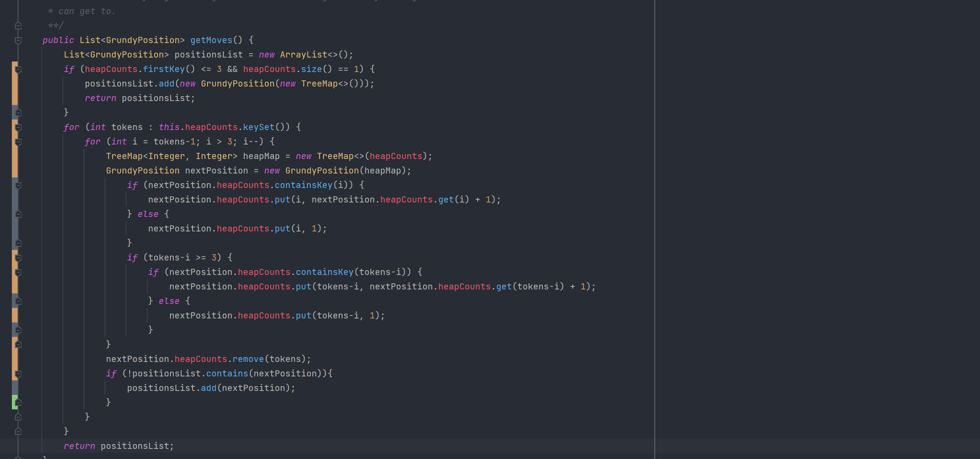Click the remove(tokens) method call
The height and width of the screenshot is (459, 980).
click(x=248, y=359)
